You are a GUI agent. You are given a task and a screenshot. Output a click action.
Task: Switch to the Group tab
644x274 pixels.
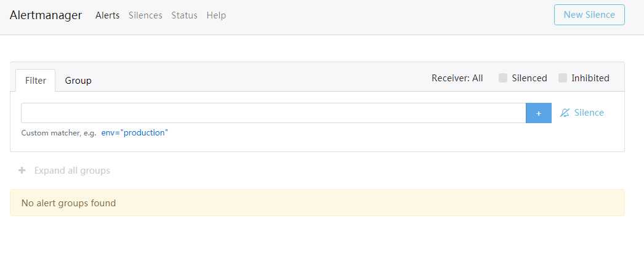pyautogui.click(x=78, y=81)
